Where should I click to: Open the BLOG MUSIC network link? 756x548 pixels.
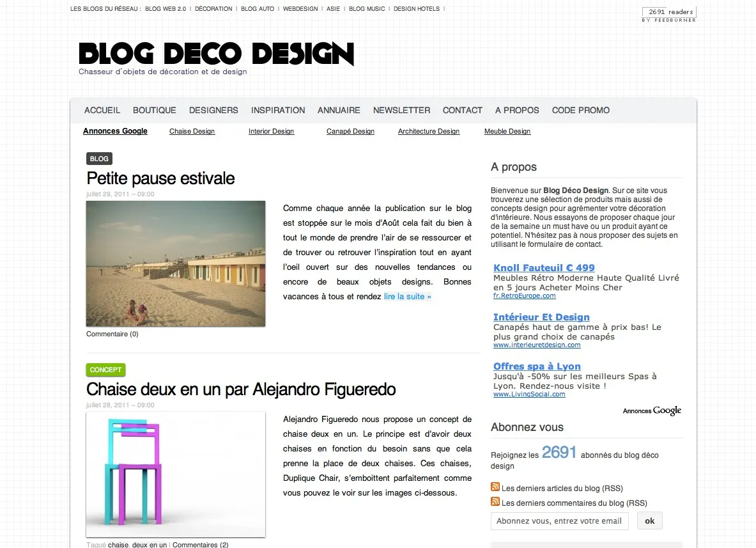point(367,9)
